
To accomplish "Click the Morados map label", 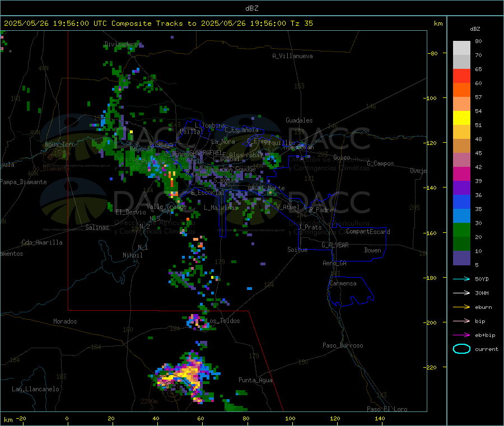I will click(x=65, y=321).
